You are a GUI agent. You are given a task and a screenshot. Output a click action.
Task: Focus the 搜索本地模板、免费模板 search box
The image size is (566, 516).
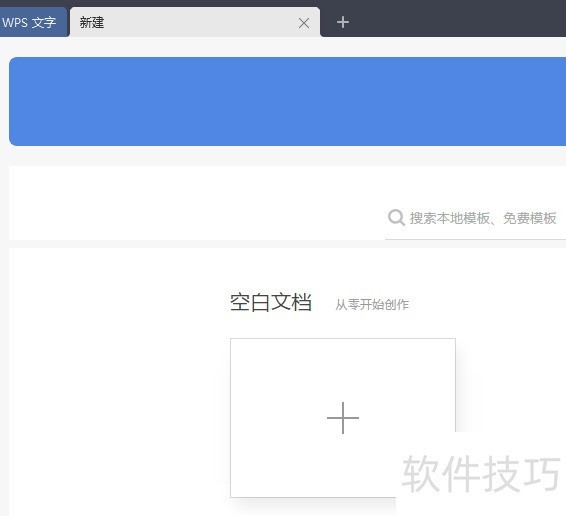pyautogui.click(x=476, y=218)
